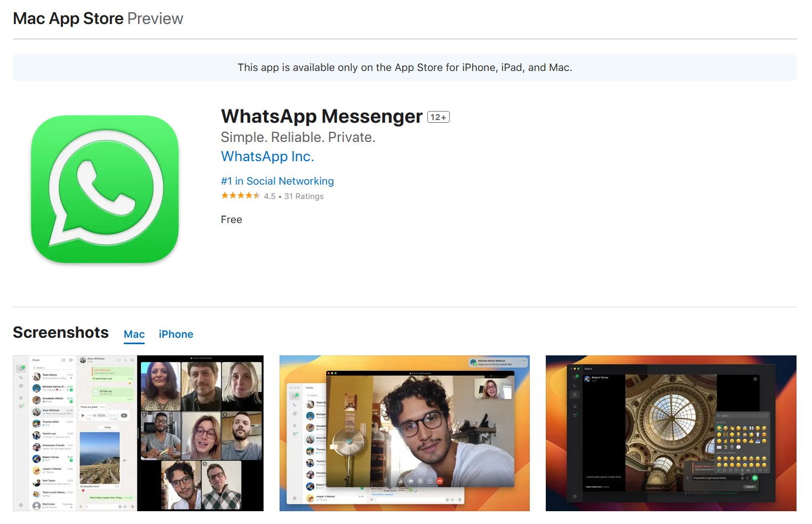Click the Cancel button in status reply popup

[750, 487]
